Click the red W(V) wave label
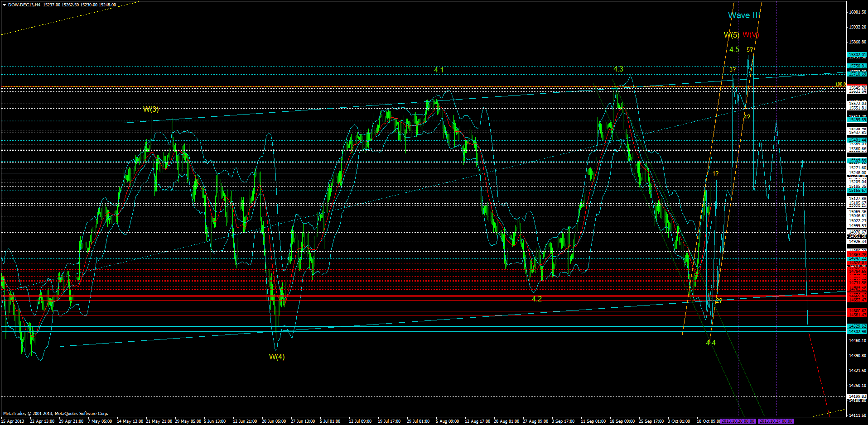The height and width of the screenshot is (425, 868). click(751, 34)
